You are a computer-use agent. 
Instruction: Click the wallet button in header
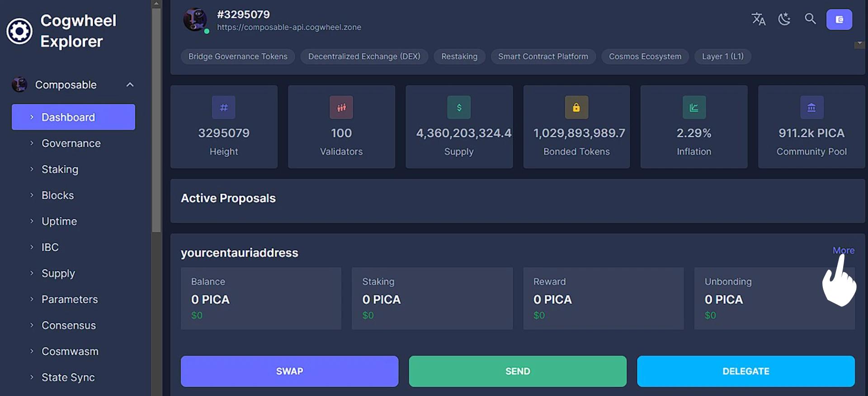point(839,19)
